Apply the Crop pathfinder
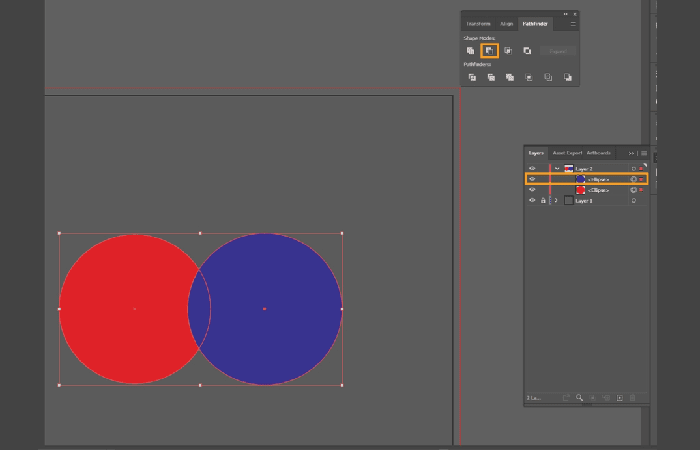This screenshot has height=450, width=700. (x=529, y=77)
